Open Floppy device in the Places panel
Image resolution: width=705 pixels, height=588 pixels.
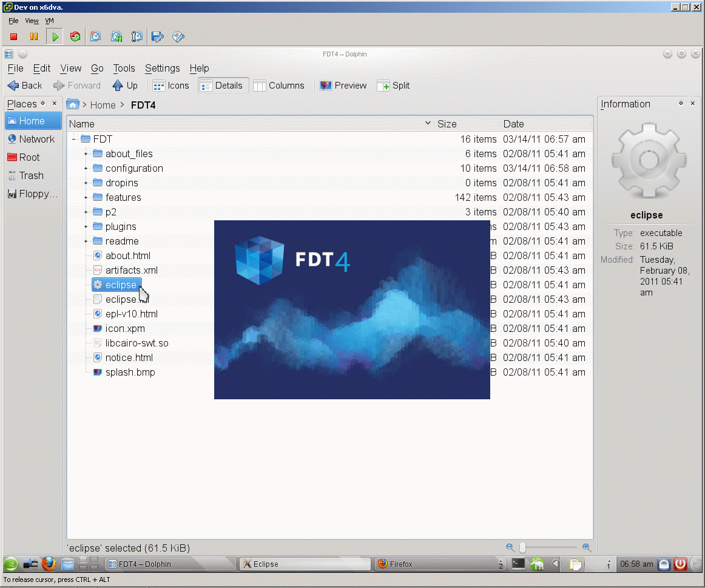tap(33, 194)
